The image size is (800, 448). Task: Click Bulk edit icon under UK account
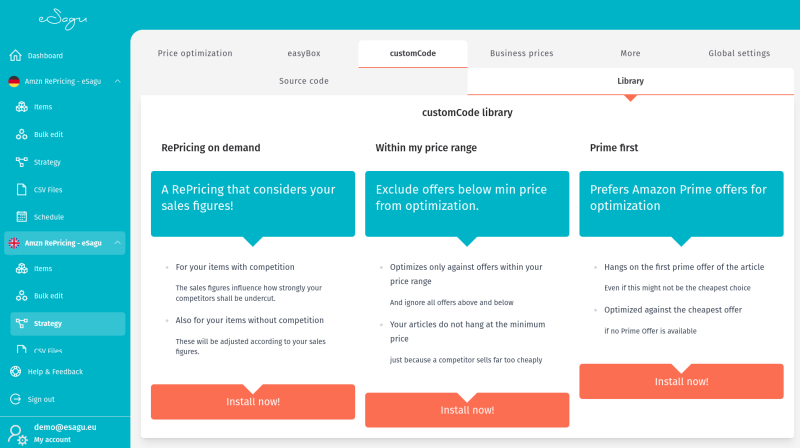pyautogui.click(x=21, y=295)
